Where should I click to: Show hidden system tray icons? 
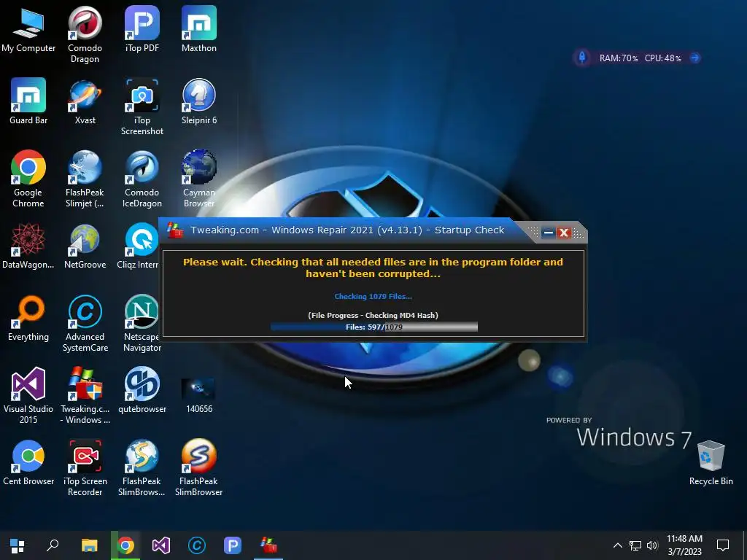coord(617,545)
